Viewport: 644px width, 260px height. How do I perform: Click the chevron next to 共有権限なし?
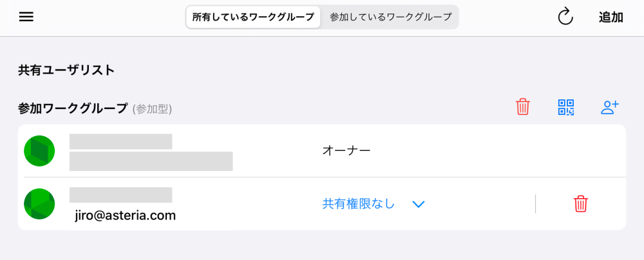(419, 205)
